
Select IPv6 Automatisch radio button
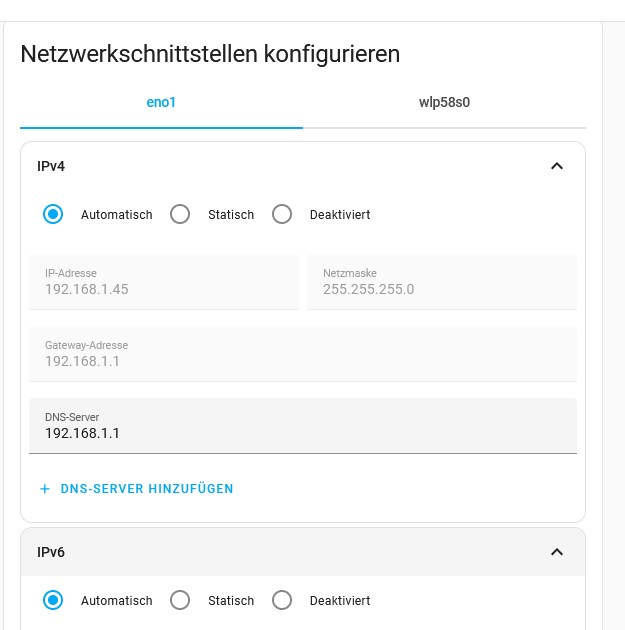54,601
